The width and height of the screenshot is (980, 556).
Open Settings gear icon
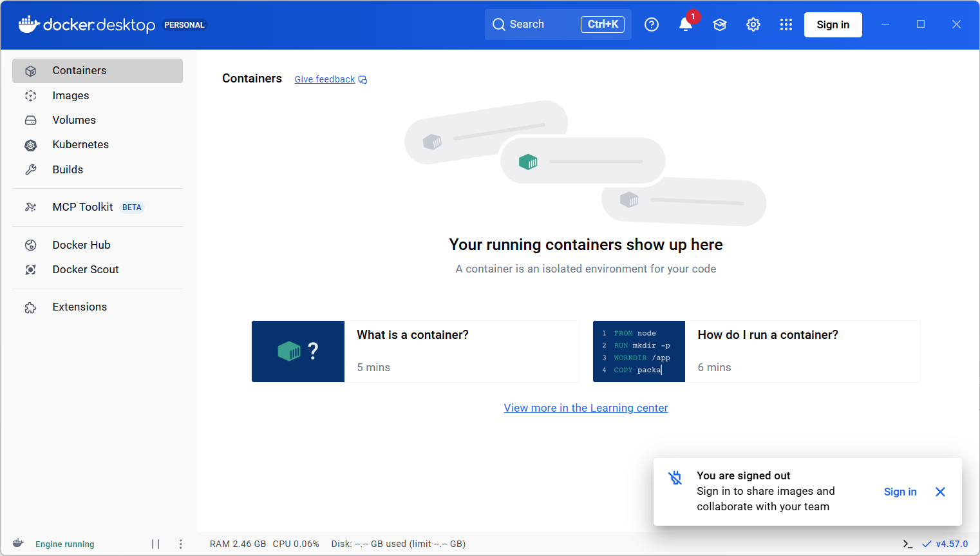pos(753,24)
